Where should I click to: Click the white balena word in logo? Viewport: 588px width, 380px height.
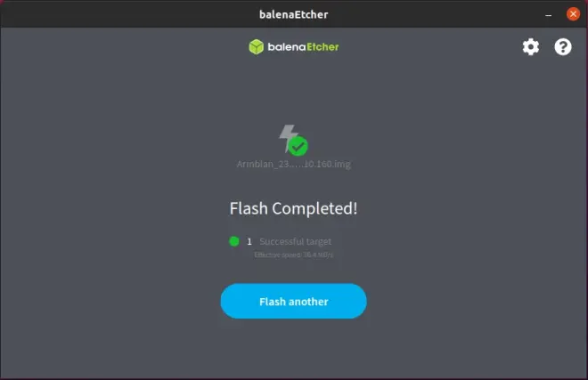point(287,47)
